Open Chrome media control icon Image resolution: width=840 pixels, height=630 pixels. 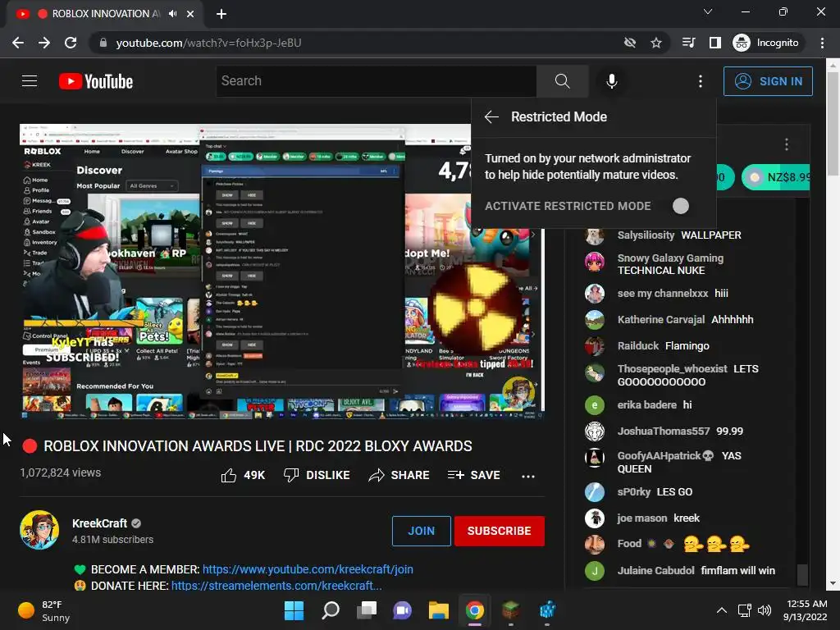tap(688, 43)
